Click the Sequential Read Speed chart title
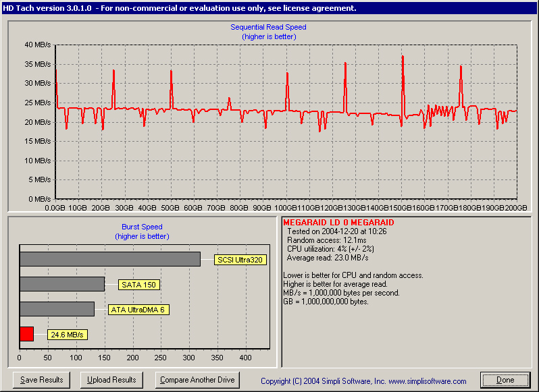Screen dimensions: 539x392 pyautogui.click(x=268, y=27)
